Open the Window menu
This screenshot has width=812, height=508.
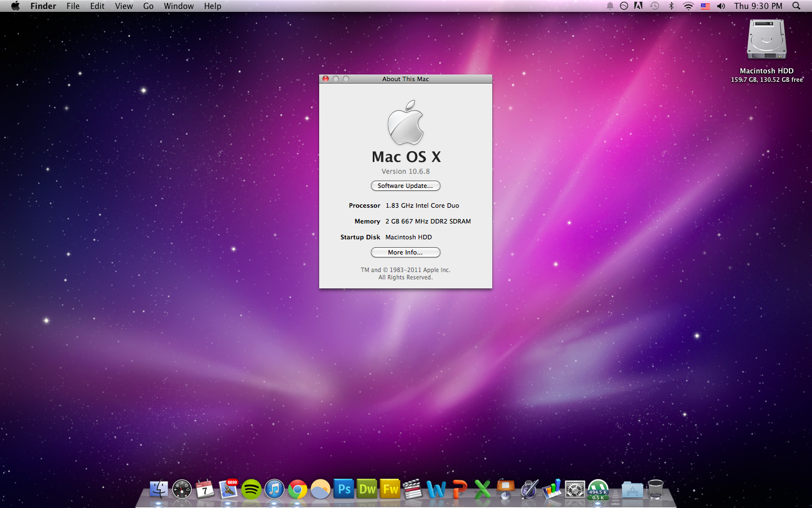[x=179, y=6]
